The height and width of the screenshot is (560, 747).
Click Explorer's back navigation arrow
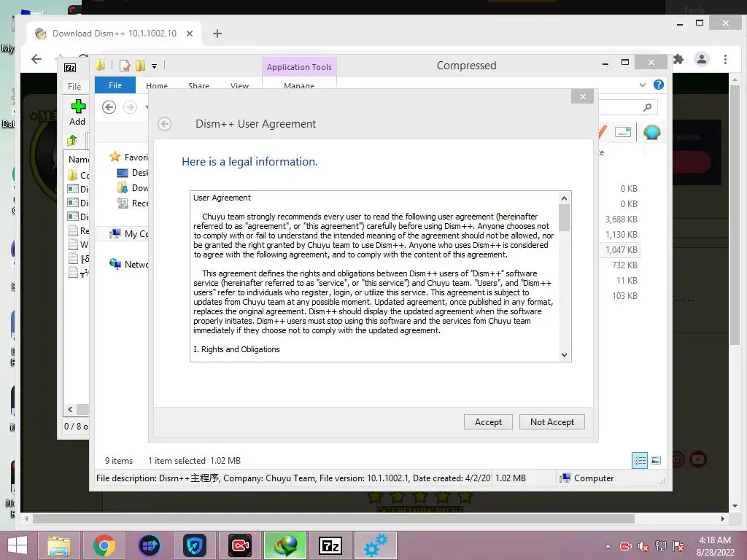pos(109,107)
